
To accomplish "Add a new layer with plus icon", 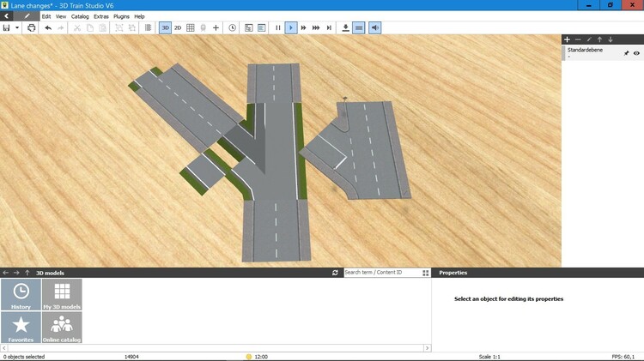I will pos(567,39).
